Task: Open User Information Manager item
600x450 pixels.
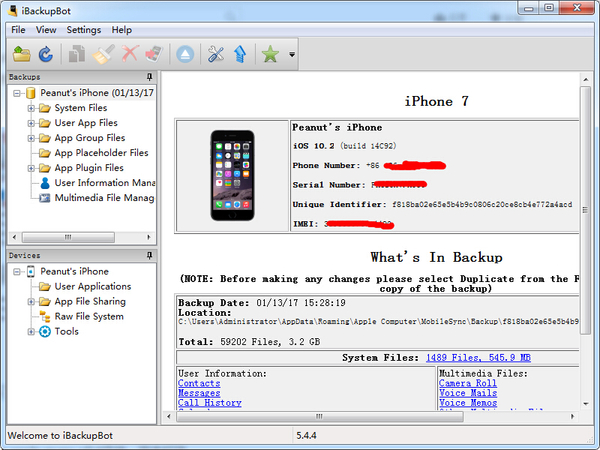Action: pyautogui.click(x=104, y=183)
